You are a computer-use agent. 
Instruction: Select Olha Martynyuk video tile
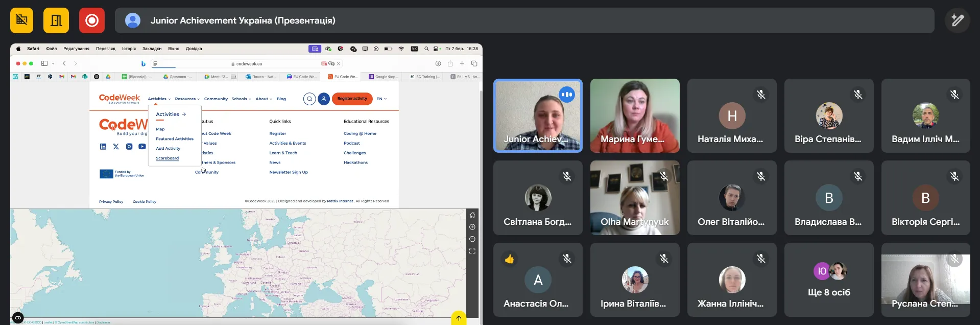coord(635,198)
